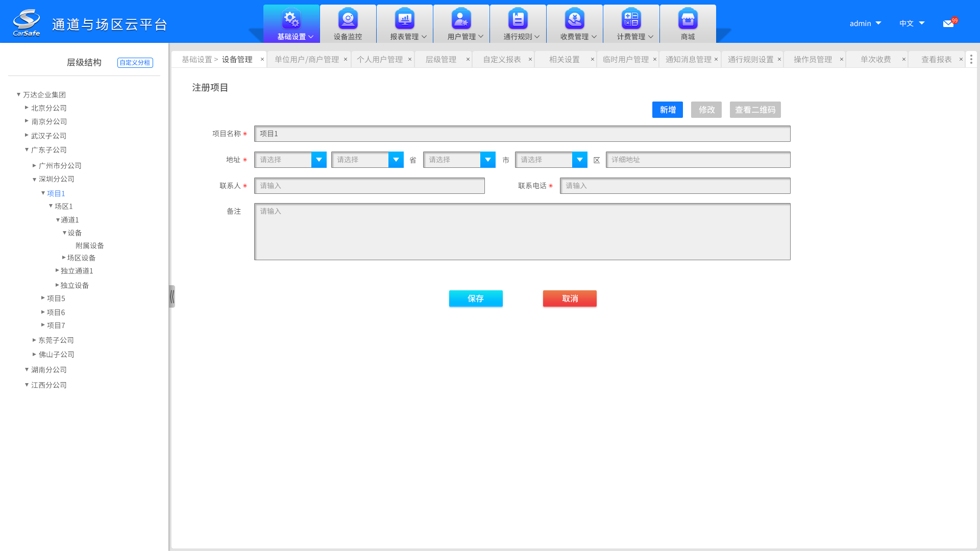
Task: Open the admin account dropdown
Action: pyautogui.click(x=865, y=23)
